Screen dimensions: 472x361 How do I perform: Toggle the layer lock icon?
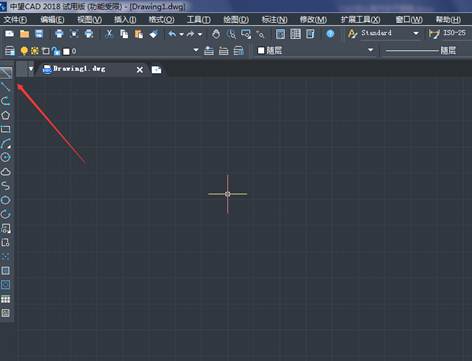[x=56, y=51]
